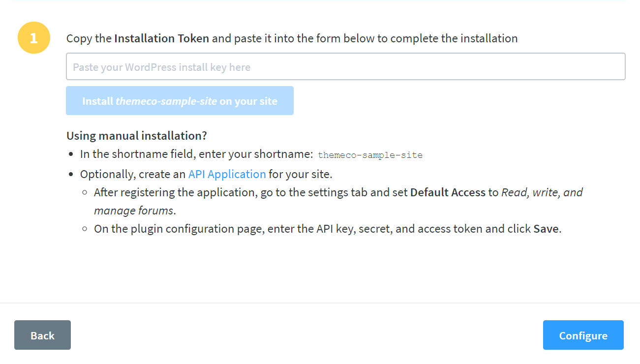Click the WordPress install key input field
The height and width of the screenshot is (364, 640).
344,66
